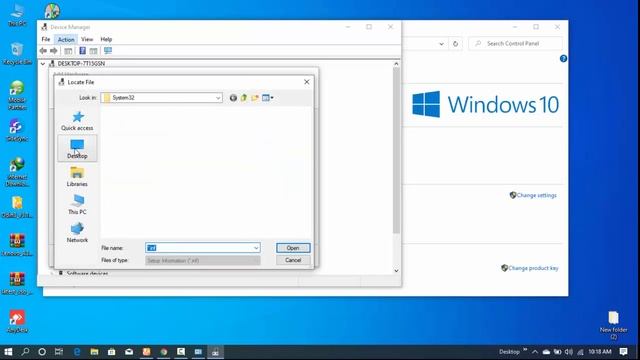
Task: Click Cancel in Locate File dialog
Action: [x=293, y=260]
